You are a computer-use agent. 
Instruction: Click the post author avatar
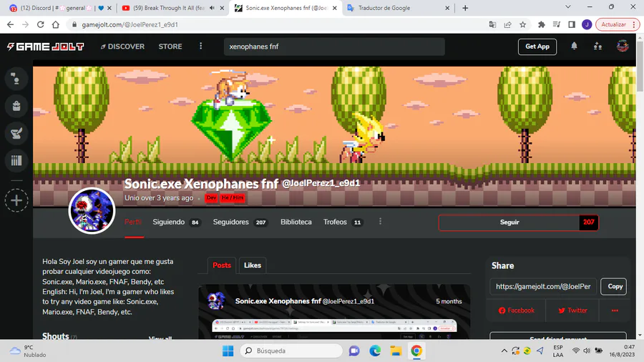pos(216,301)
